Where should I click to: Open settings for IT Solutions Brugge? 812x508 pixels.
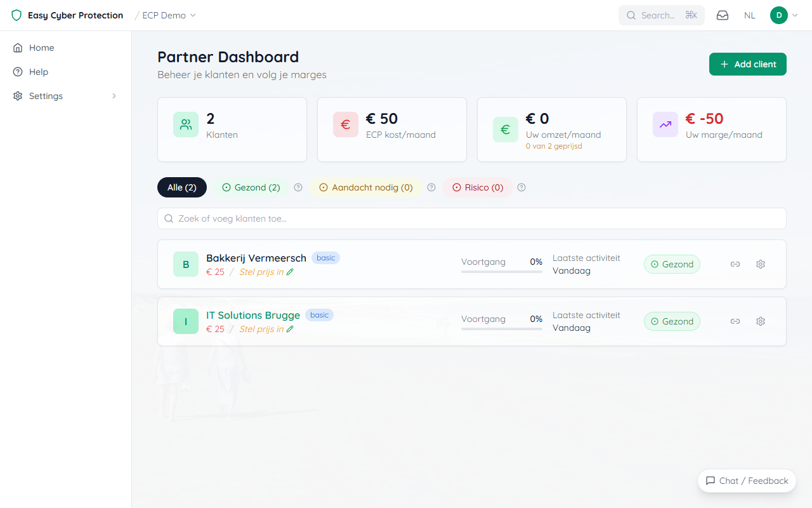761,321
